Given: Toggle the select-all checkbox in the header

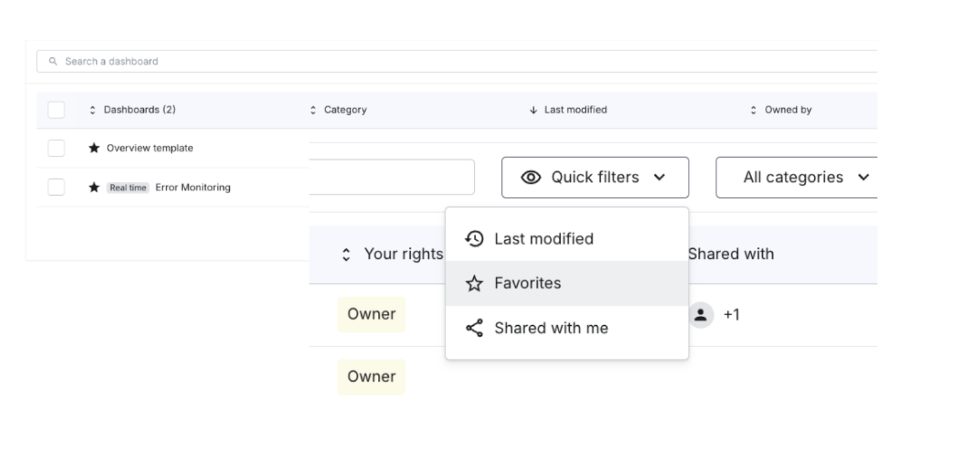Looking at the screenshot, I should click(56, 110).
